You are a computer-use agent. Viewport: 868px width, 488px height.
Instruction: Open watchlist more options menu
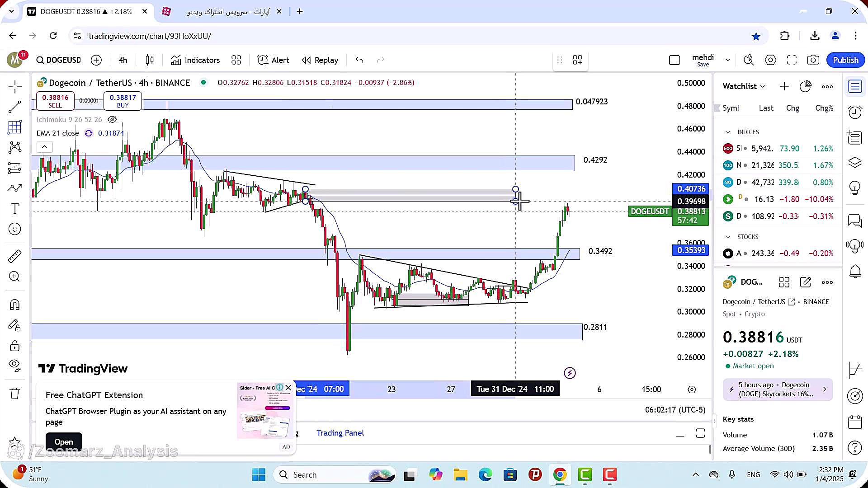pos(827,86)
